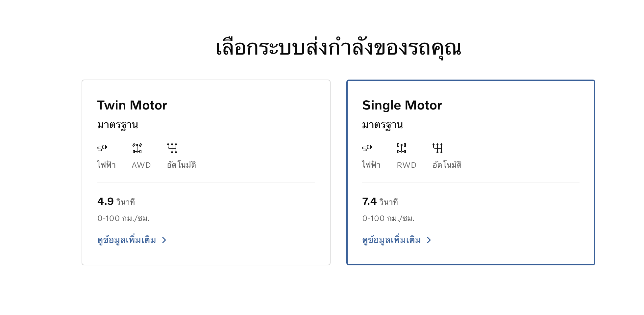Click chevron arrow in Twin Motor card
Image resolution: width=644 pixels, height=315 pixels.
click(164, 240)
